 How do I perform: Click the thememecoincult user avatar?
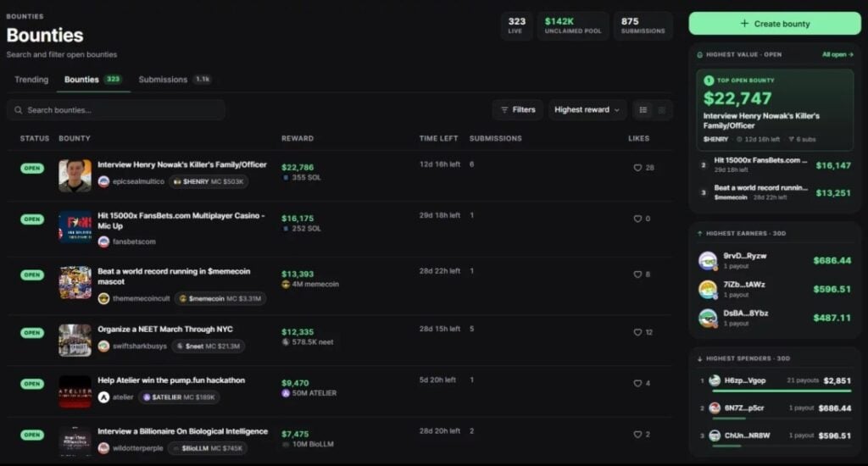pos(103,299)
